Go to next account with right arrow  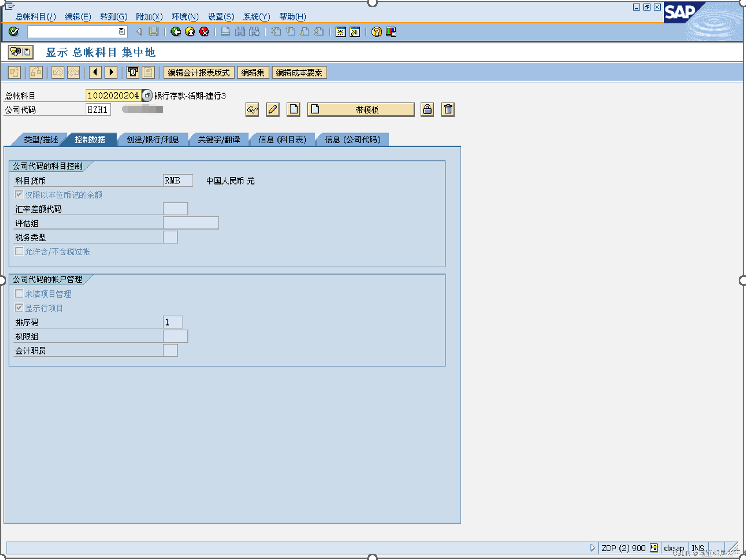pos(111,72)
